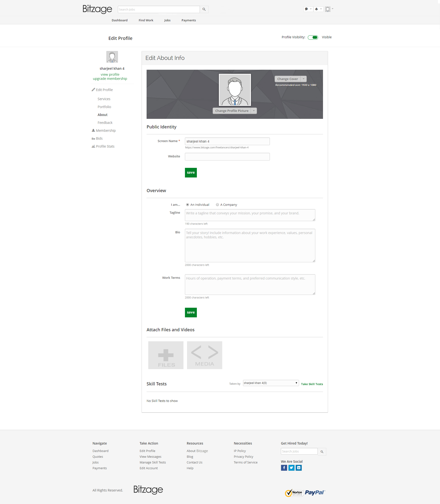This screenshot has height=504, width=440.
Task: Open the notifications bell icon
Action: pyautogui.click(x=316, y=9)
